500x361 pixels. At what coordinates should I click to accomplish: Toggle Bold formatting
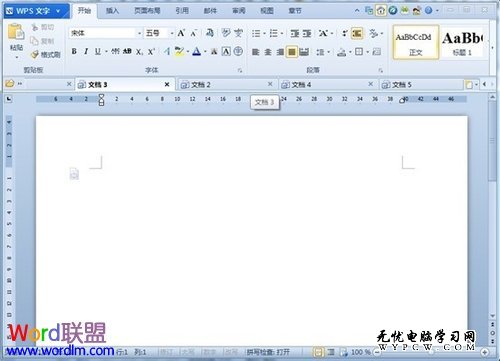[74, 51]
